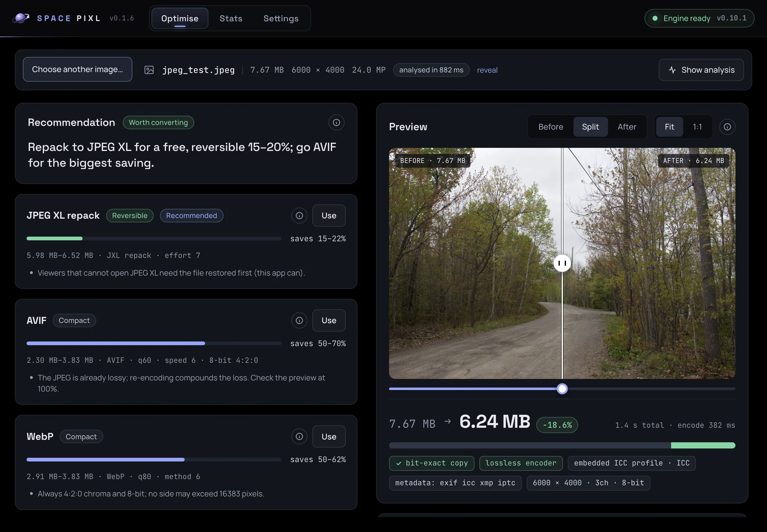
Task: Select the After preview mode
Action: point(627,127)
